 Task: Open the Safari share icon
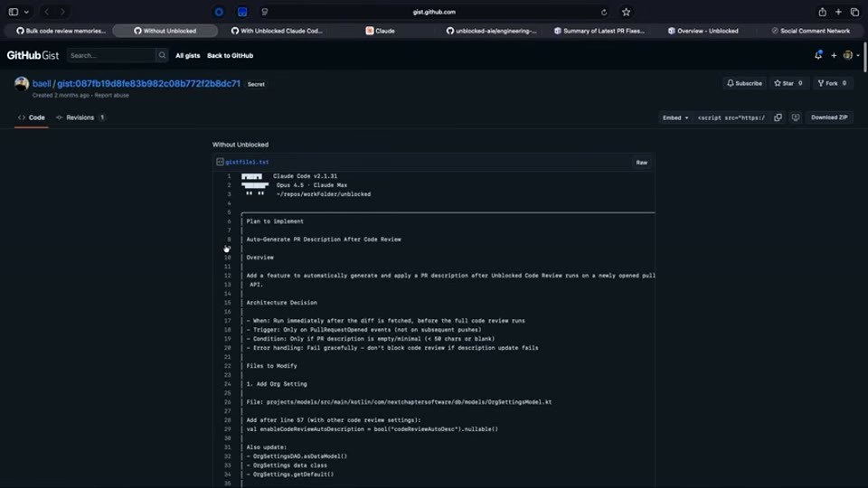click(823, 12)
